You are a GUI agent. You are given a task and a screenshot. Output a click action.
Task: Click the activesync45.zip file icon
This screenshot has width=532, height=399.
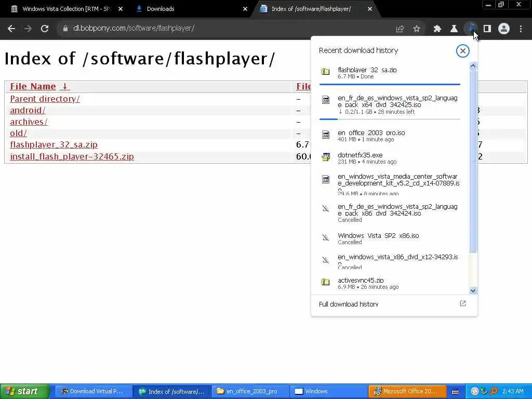(325, 282)
